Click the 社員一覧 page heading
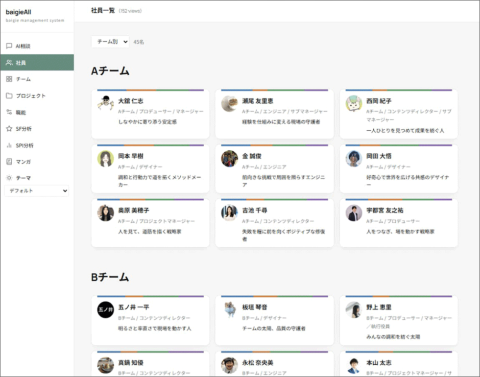 pos(103,11)
